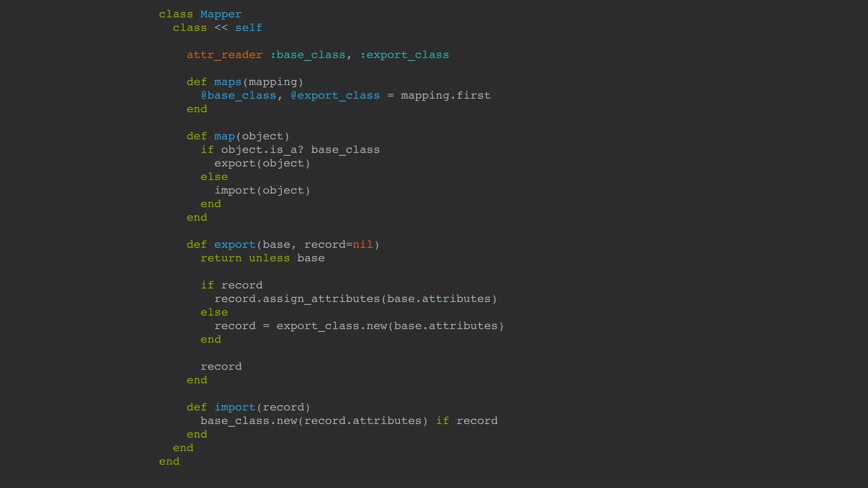Image resolution: width=868 pixels, height=488 pixels.
Task: Click the final outermost 'end' keyword
Action: click(169, 461)
